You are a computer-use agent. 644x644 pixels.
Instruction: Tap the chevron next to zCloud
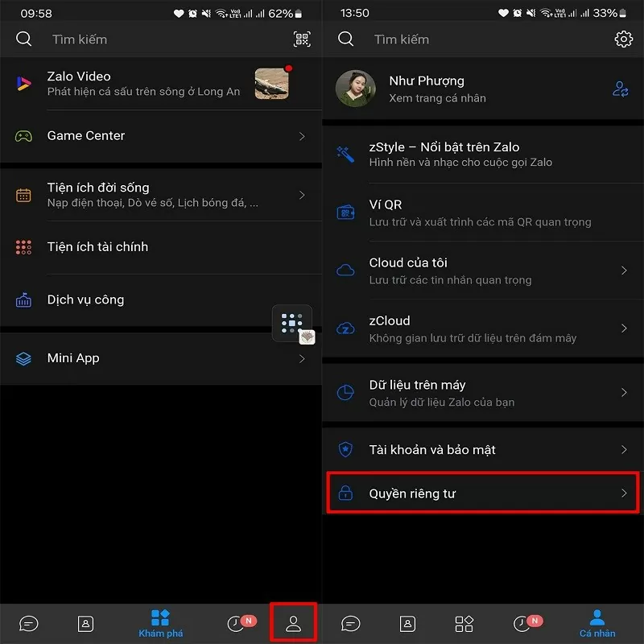click(x=624, y=328)
